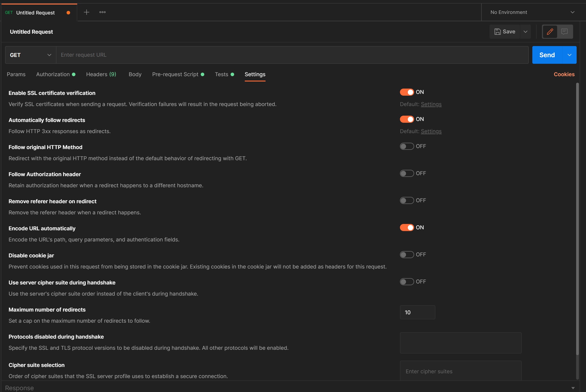This screenshot has height=392, width=586.
Task: Enable Follow original HTTP Method toggle
Action: 407,146
